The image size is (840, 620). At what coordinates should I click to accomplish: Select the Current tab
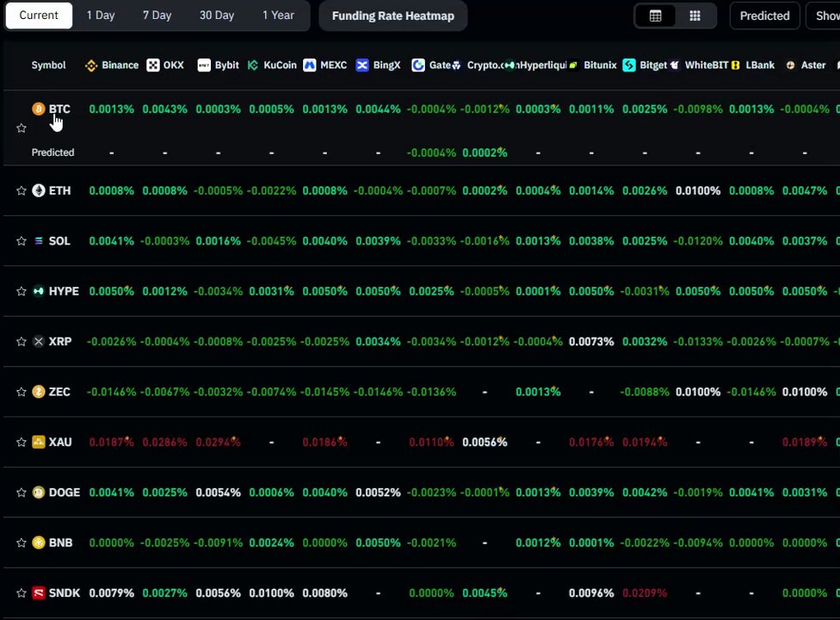tap(39, 15)
